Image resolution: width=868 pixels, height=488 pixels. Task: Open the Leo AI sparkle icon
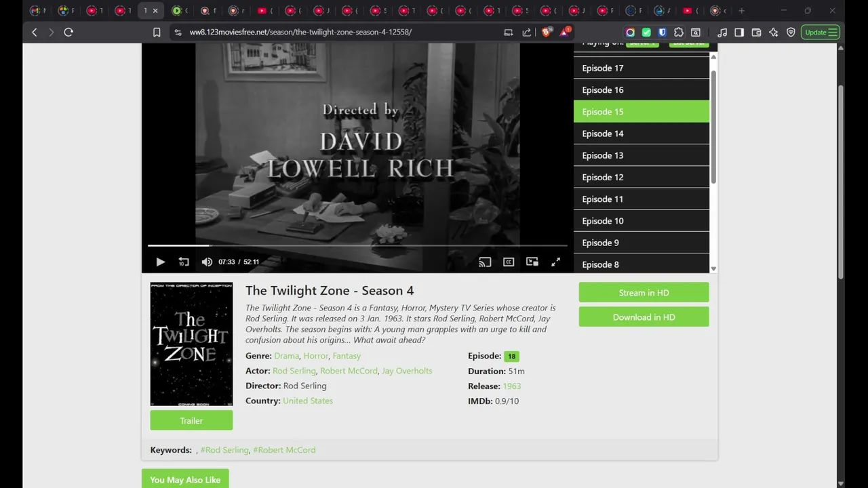point(774,32)
